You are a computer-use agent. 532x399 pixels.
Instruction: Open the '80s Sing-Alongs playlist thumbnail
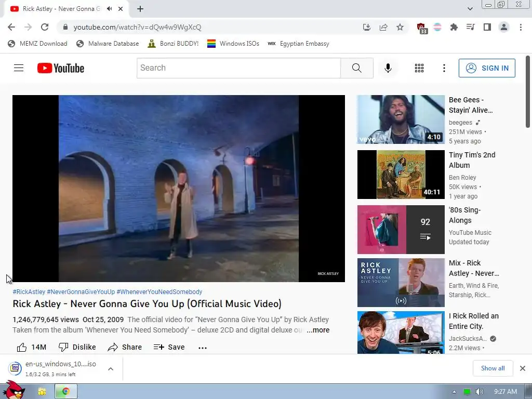[x=401, y=229]
